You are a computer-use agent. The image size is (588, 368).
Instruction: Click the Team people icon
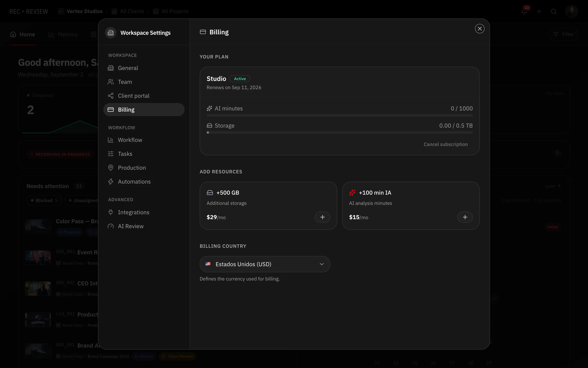110,82
